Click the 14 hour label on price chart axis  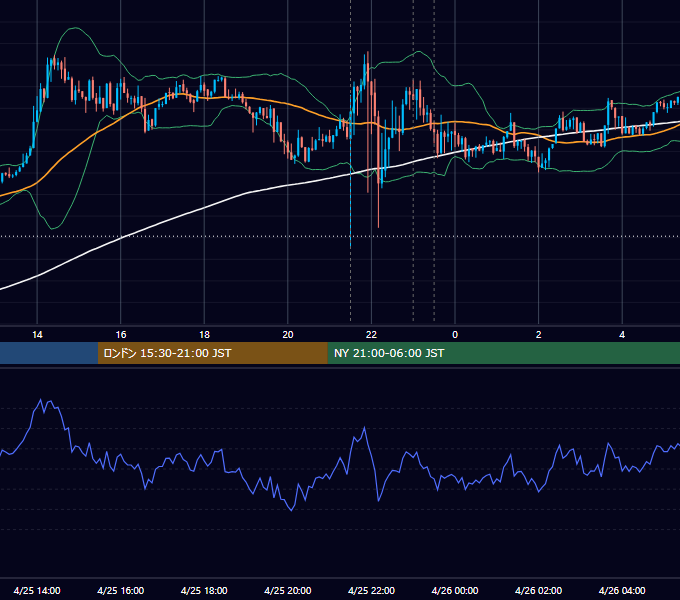coord(37,335)
